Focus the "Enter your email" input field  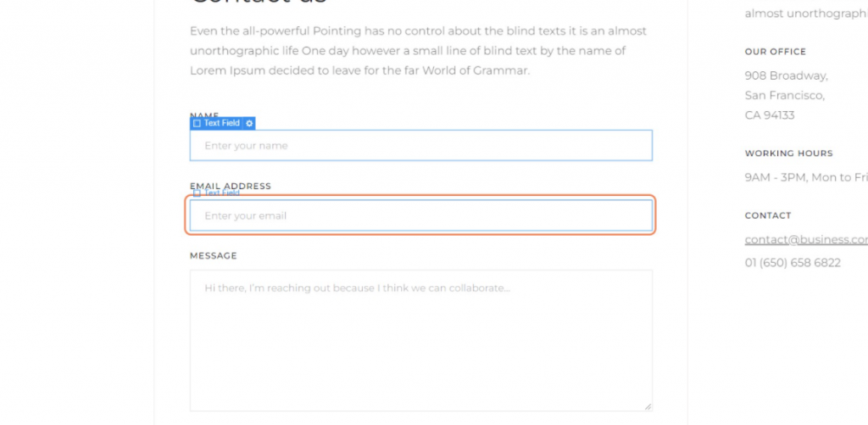click(x=420, y=215)
